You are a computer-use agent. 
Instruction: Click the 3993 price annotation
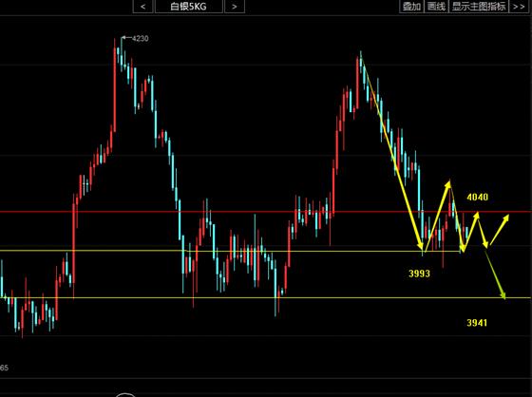point(419,274)
